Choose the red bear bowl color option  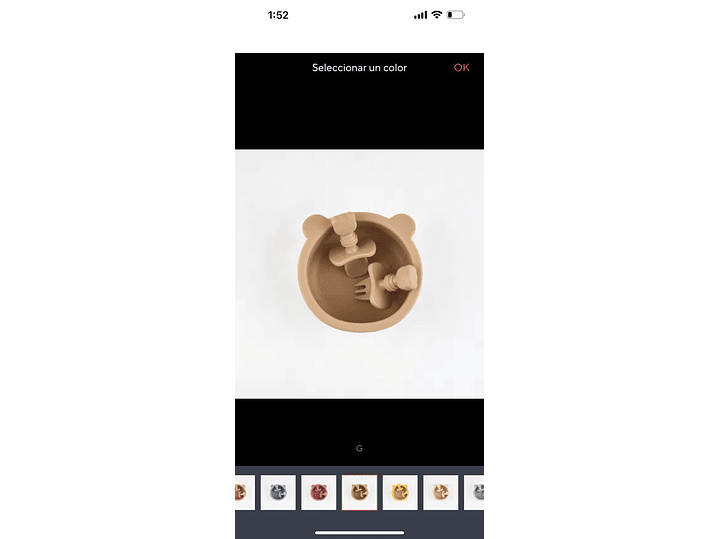(319, 492)
